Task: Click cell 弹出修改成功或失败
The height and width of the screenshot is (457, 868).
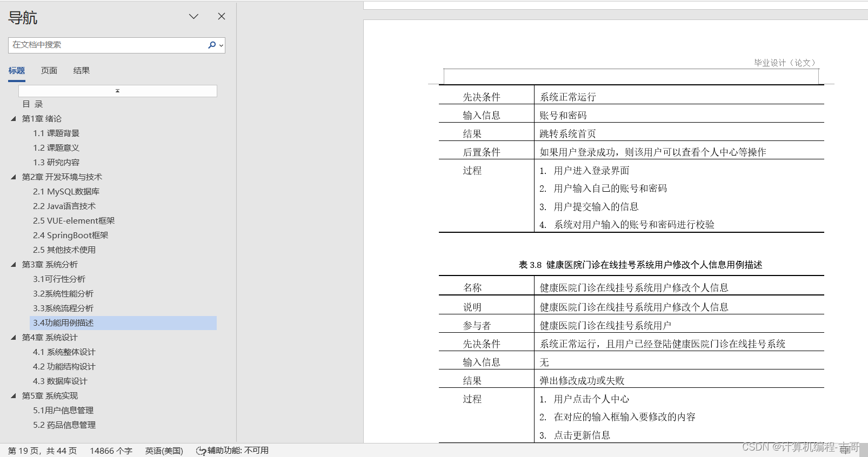Action: [582, 381]
